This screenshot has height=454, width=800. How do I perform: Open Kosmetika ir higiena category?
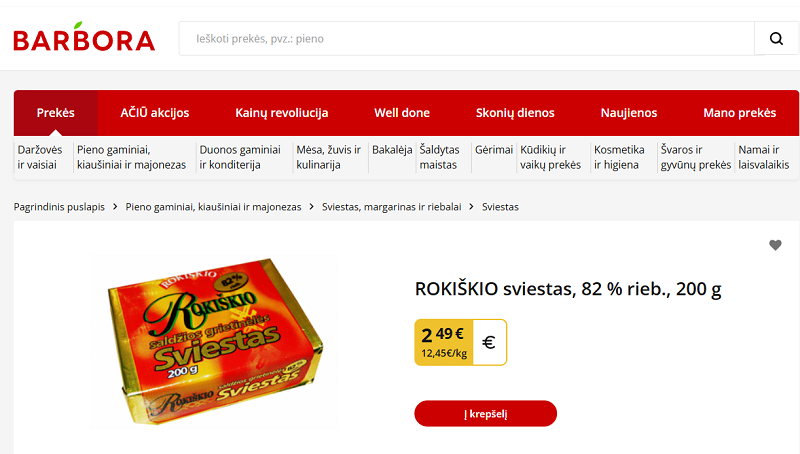619,157
